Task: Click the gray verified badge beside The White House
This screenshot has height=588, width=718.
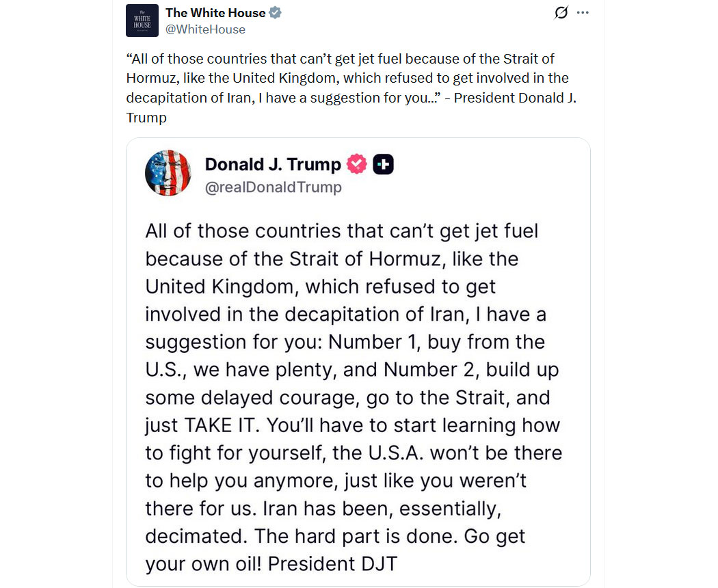Action: coord(275,13)
